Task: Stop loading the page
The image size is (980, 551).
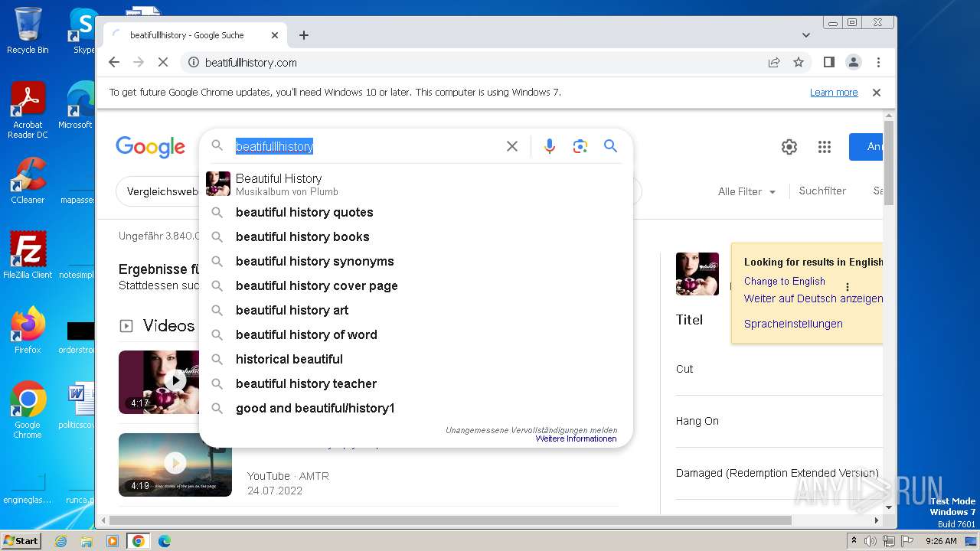Action: tap(162, 63)
